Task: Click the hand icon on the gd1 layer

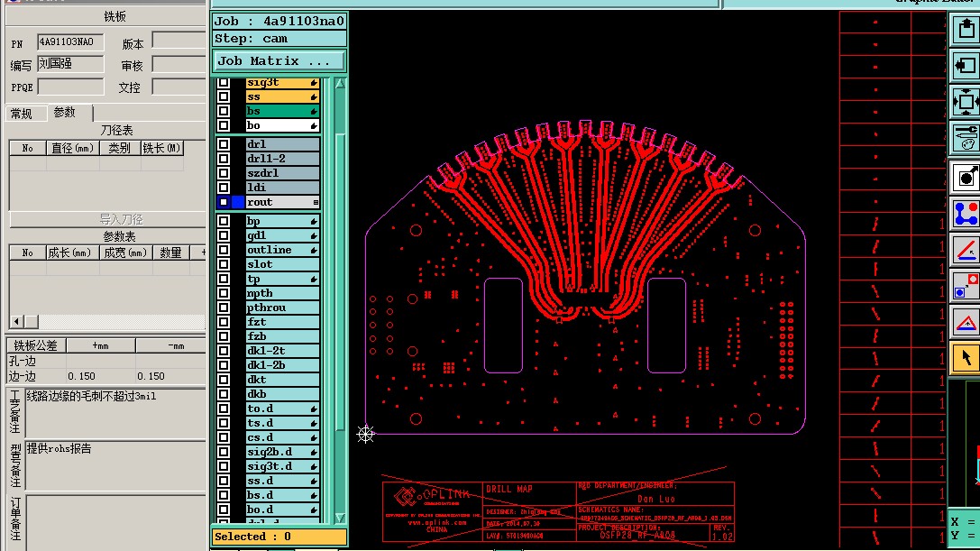Action: tap(314, 235)
